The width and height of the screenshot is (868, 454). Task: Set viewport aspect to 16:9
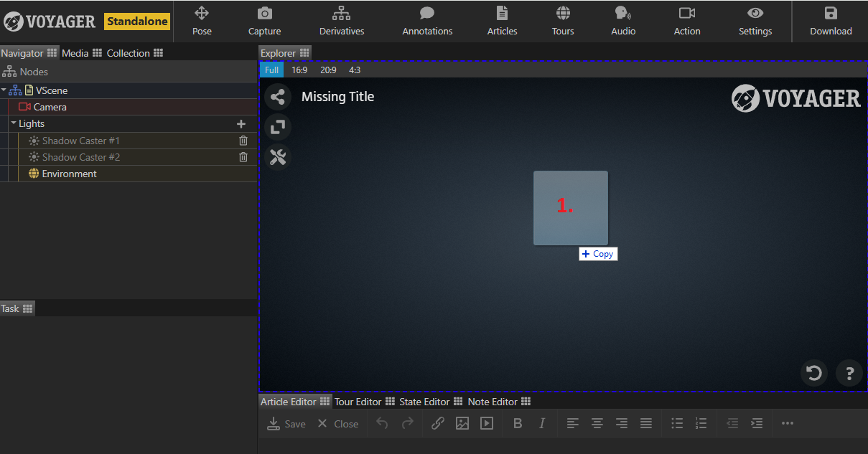pos(299,70)
